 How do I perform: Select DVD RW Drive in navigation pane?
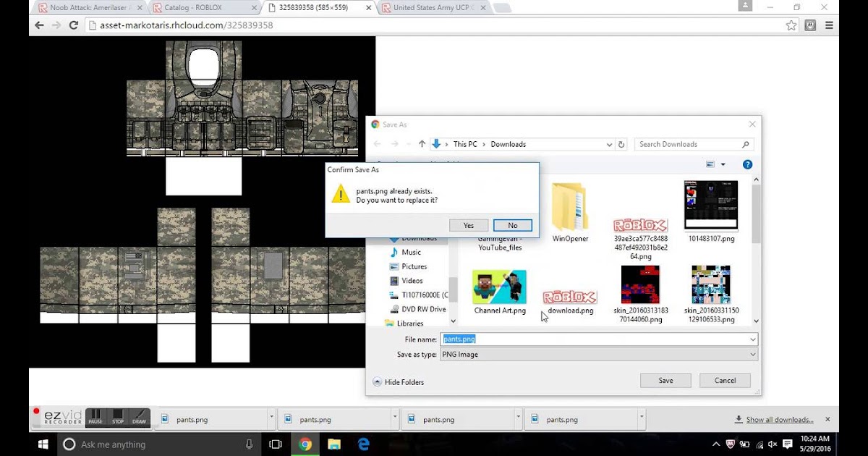418,309
